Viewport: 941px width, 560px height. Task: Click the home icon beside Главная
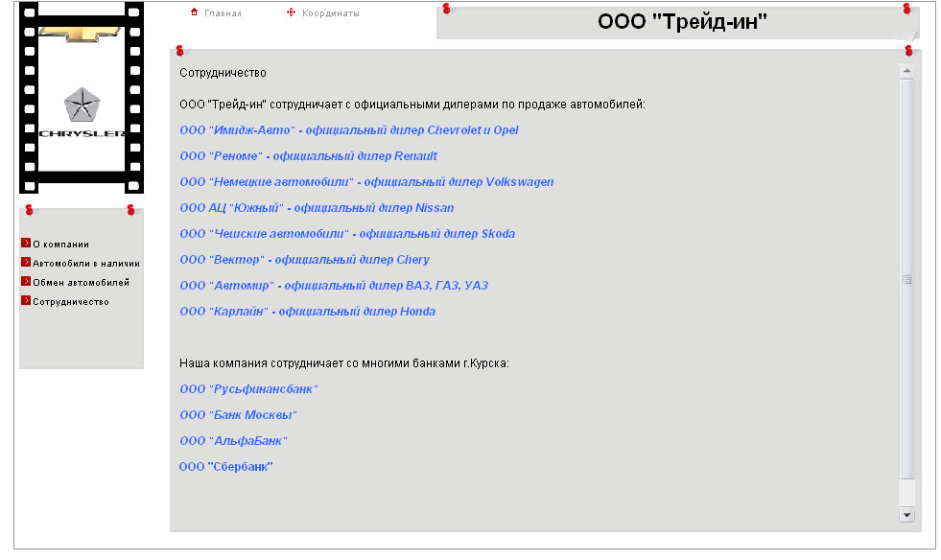click(194, 12)
